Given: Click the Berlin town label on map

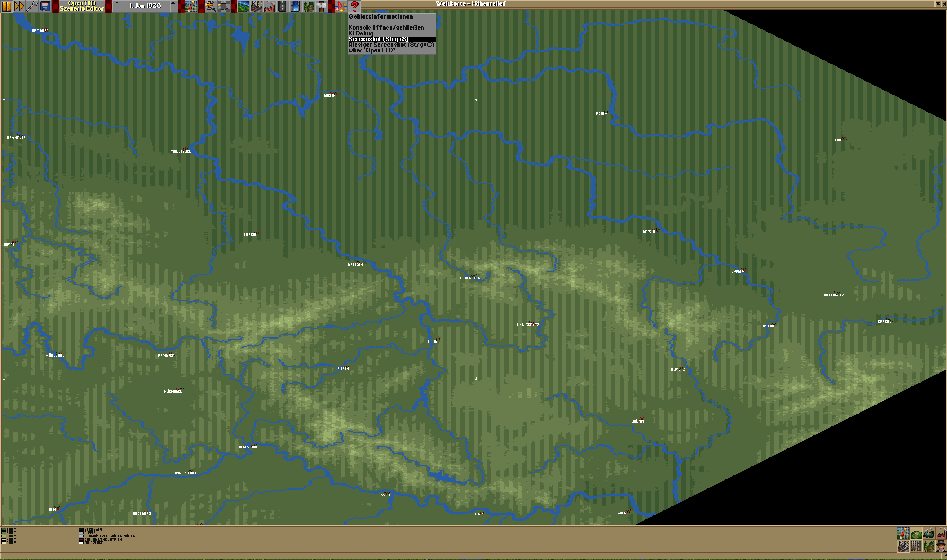Looking at the screenshot, I should (329, 96).
